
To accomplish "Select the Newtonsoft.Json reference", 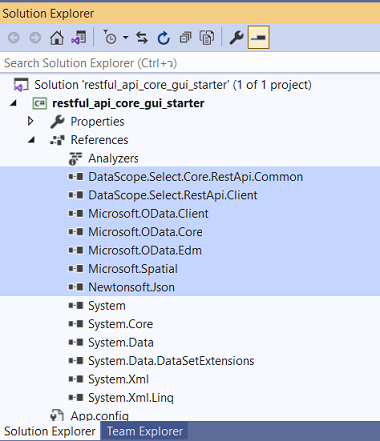I will [190, 287].
